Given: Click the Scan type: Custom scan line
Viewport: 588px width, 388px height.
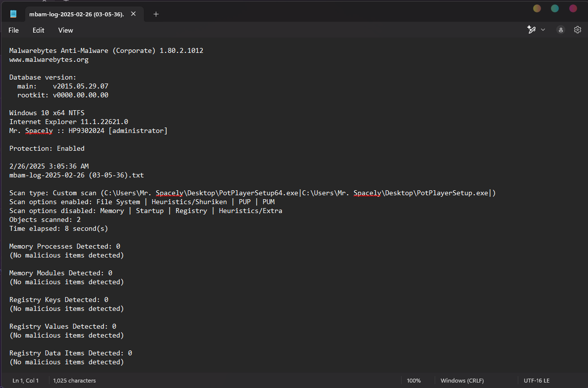Looking at the screenshot, I should click(252, 193).
